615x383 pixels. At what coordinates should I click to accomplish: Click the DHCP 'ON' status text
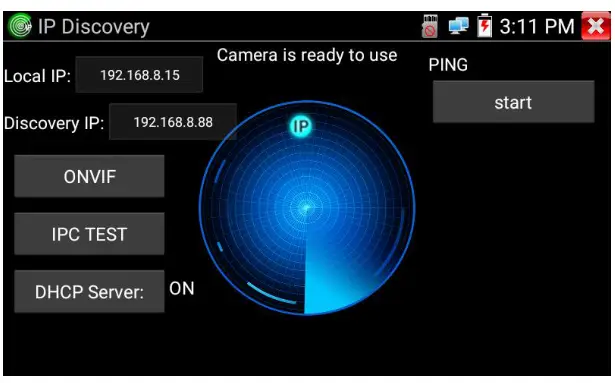pos(182,288)
